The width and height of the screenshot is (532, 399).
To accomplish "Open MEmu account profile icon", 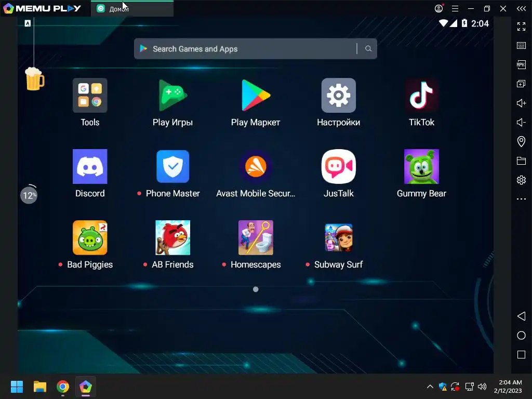I will point(439,8).
